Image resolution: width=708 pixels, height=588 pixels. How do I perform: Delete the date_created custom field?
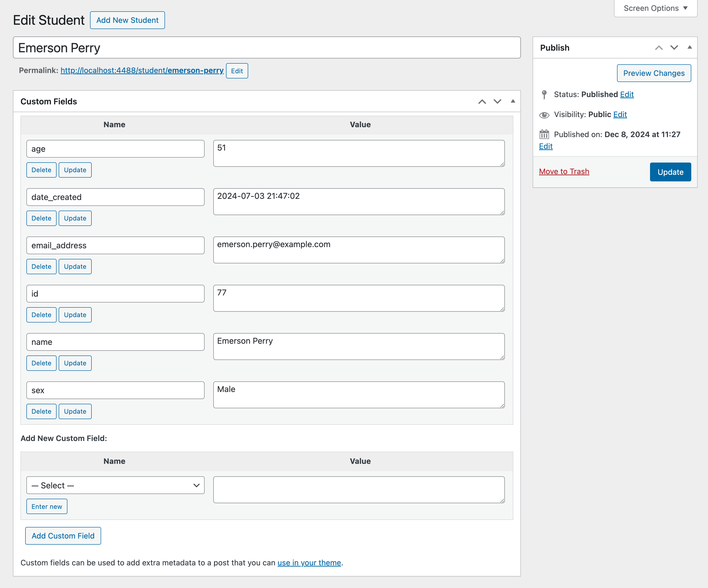coord(41,218)
